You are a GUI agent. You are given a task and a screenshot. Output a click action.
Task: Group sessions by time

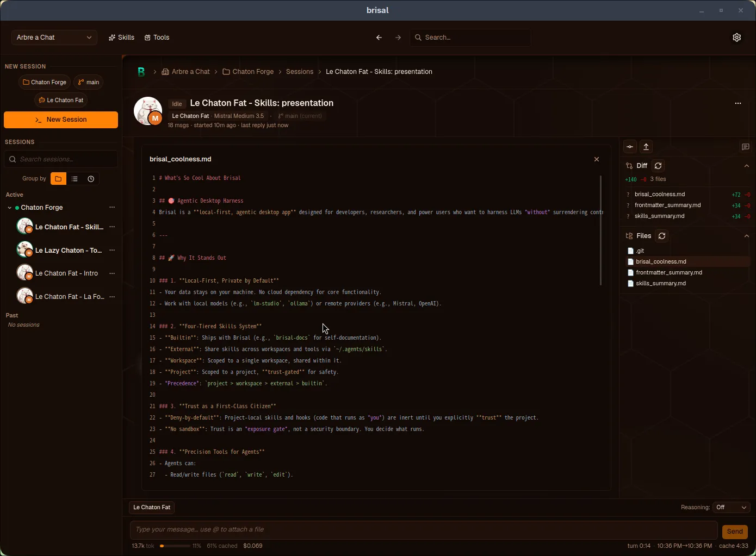pyautogui.click(x=91, y=179)
